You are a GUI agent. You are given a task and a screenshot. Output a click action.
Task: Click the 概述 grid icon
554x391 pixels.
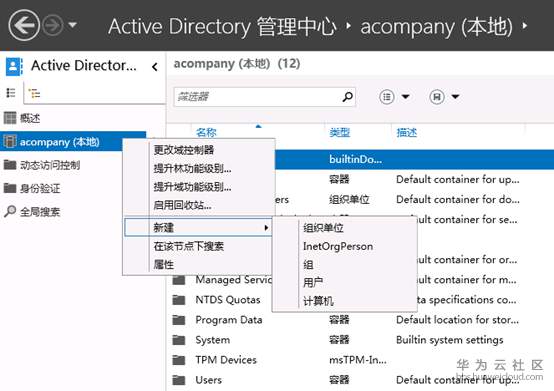(x=10, y=118)
